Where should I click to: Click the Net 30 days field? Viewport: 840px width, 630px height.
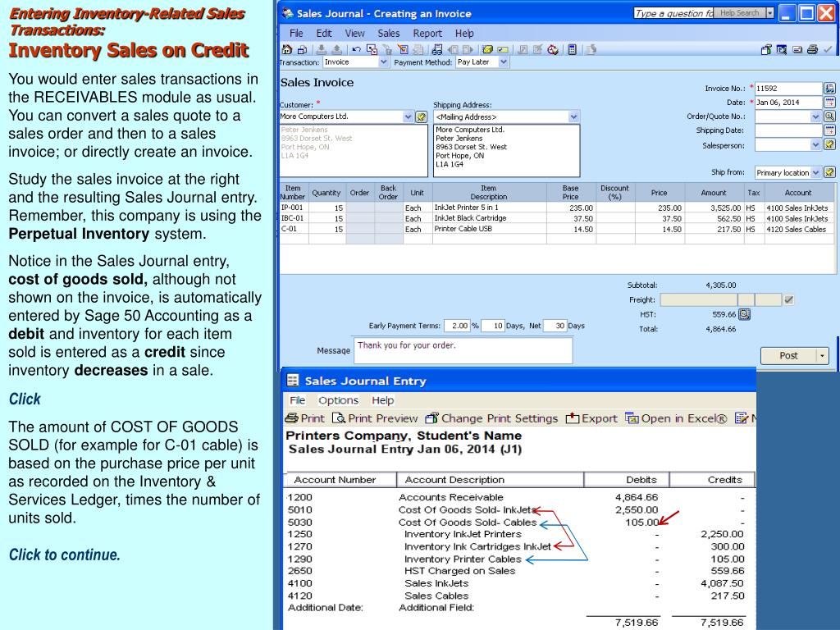[x=555, y=326]
